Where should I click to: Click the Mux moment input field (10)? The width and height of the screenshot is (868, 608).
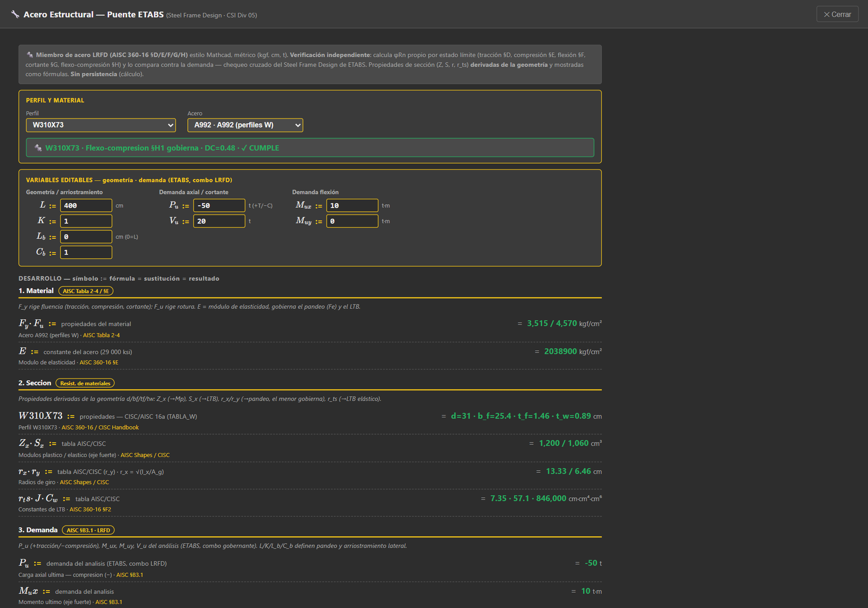coord(352,205)
